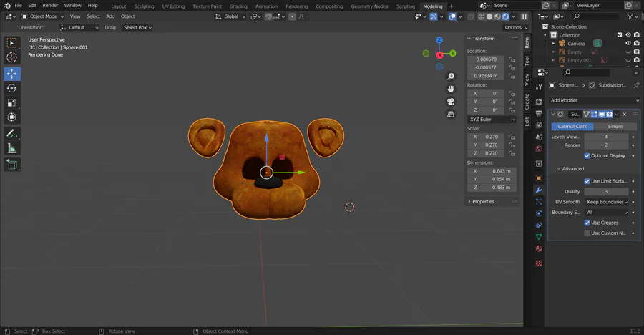Screen dimensions: 644x335
Task: Click the Zoom view magnifier icon
Action: pyautogui.click(x=451, y=77)
